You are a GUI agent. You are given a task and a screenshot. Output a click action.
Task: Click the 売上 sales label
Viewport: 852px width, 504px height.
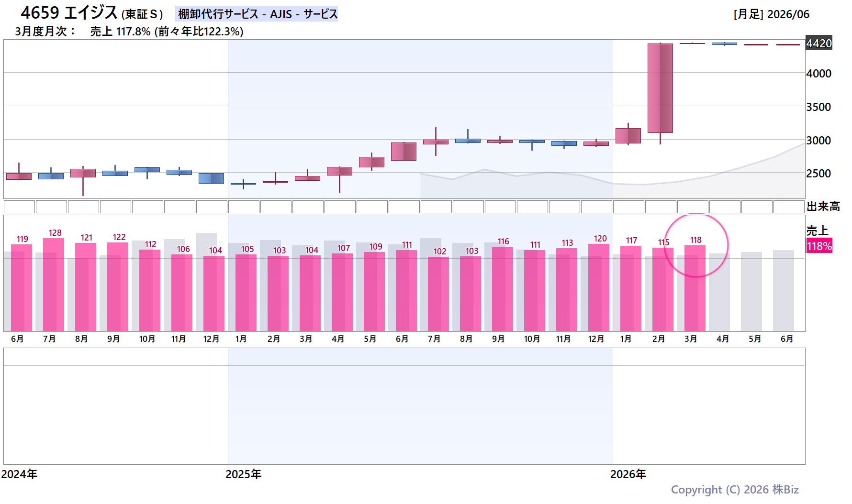[x=818, y=230]
